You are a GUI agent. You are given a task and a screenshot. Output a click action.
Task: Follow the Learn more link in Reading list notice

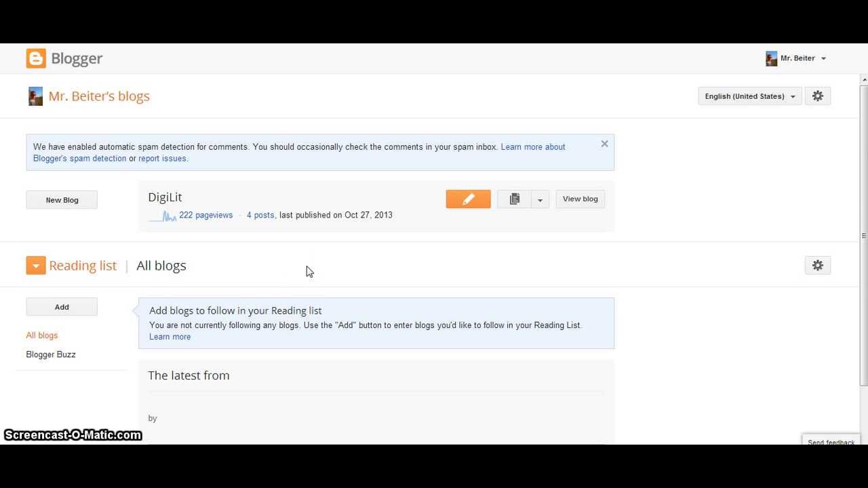point(170,337)
